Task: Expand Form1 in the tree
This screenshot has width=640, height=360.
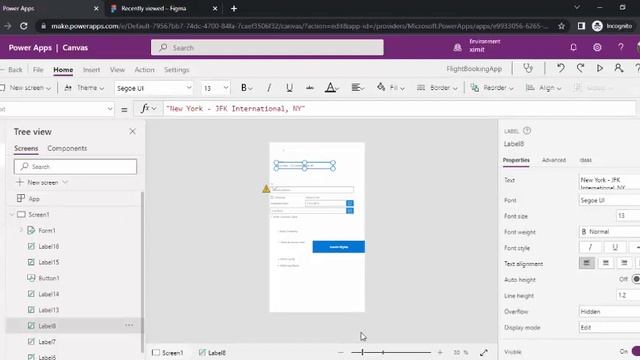Action: tap(21, 230)
